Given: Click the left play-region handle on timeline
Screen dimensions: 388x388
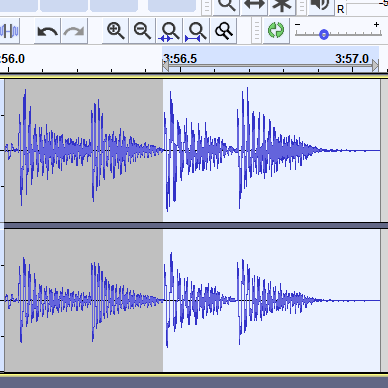Looking at the screenshot, I should pos(165,66).
